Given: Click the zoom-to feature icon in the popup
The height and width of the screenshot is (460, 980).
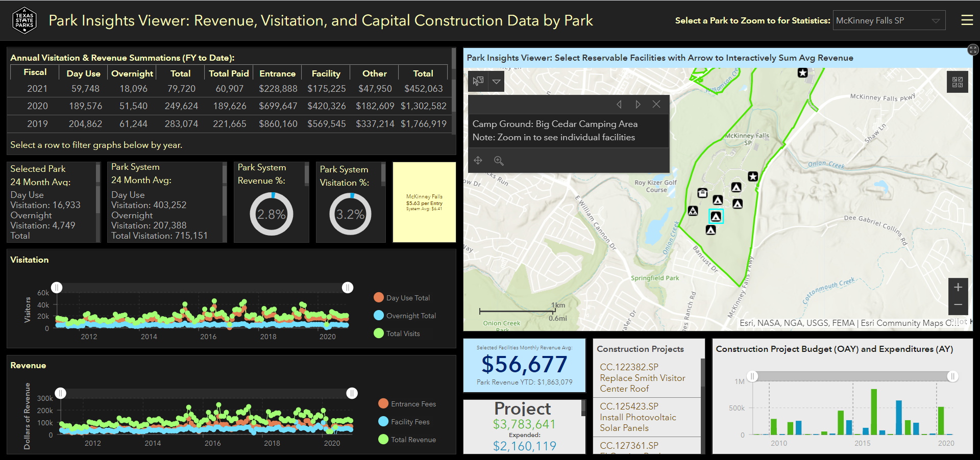Looking at the screenshot, I should point(499,161).
